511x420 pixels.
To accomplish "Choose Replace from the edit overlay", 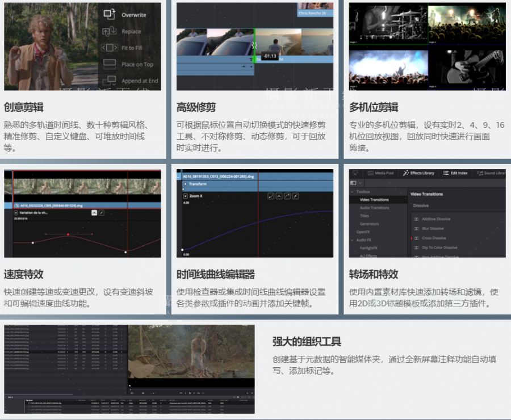I will (x=131, y=31).
